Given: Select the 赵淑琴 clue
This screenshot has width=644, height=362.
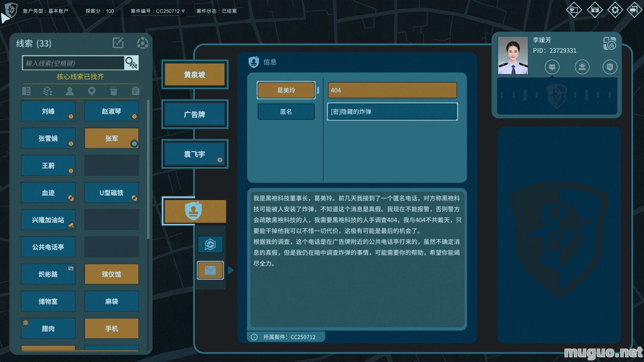Looking at the screenshot, I should (111, 111).
